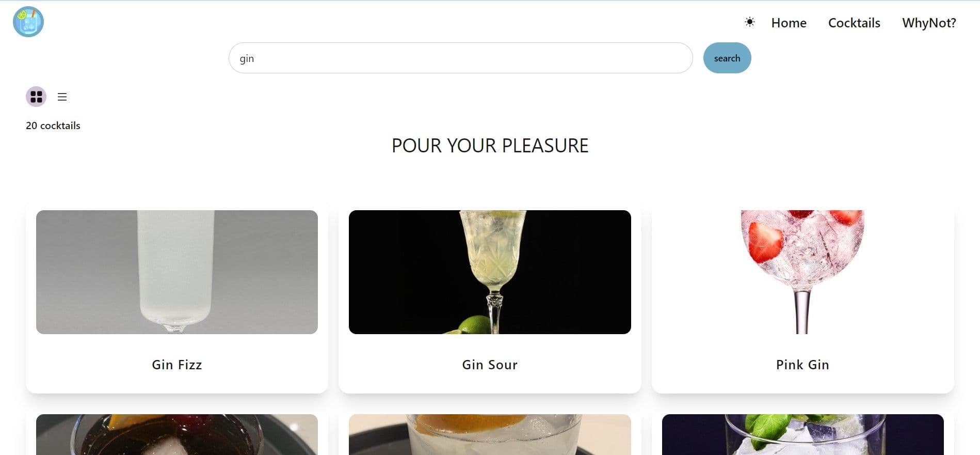The width and height of the screenshot is (980, 455).
Task: Click the POUR YOUR PLEASURE heading
Action: click(490, 146)
